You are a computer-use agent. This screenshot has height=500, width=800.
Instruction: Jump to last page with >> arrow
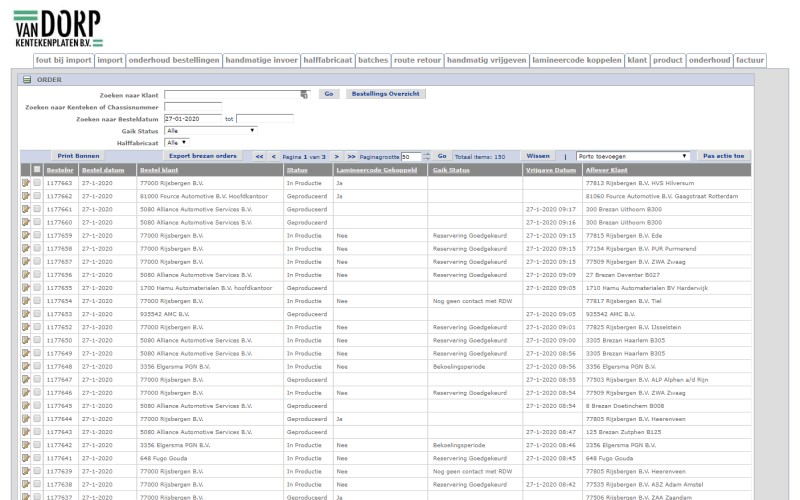point(351,157)
